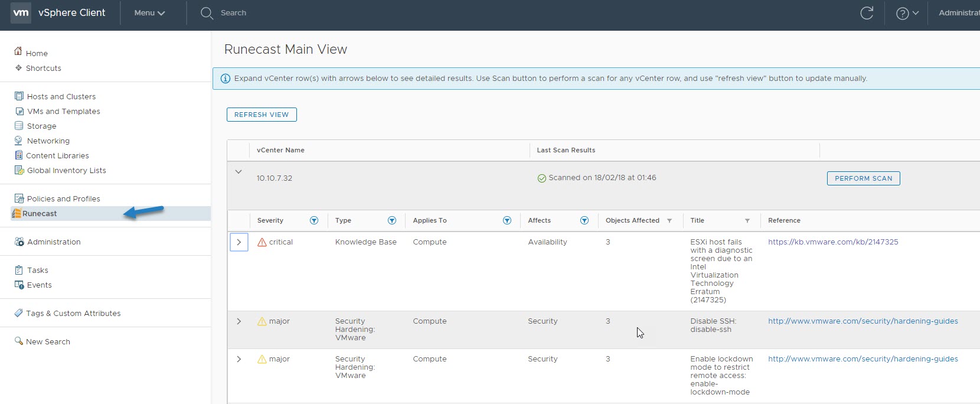Expand the Enable lockdown mode row
The width and height of the screenshot is (980, 404).
239,359
